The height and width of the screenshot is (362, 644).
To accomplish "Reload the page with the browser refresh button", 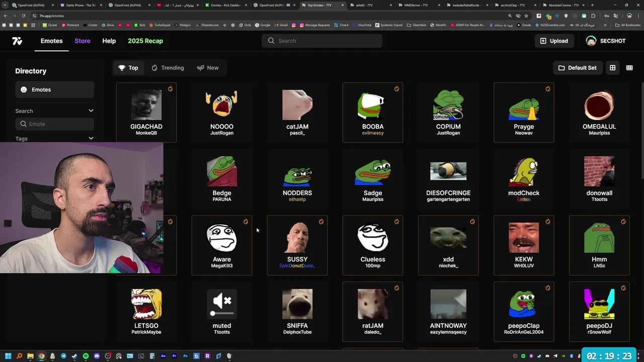I will pos(24,16).
